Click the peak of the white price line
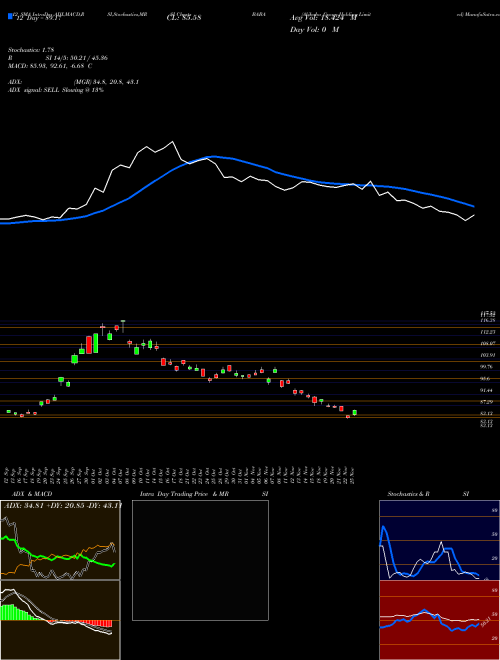 coord(172,142)
